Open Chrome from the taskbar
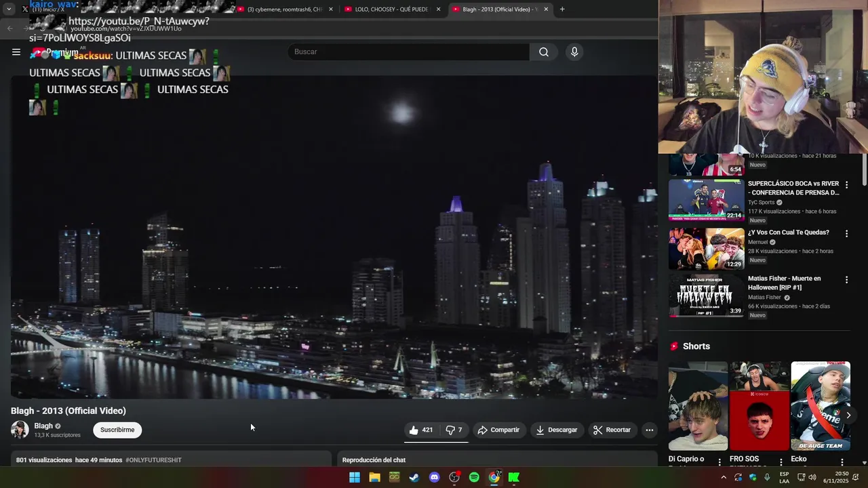 494,477
